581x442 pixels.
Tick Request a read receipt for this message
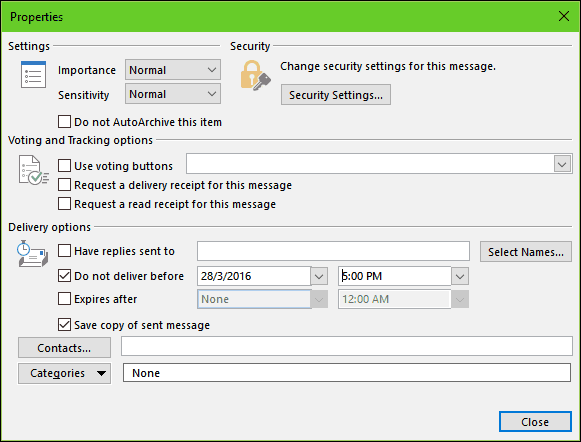pyautogui.click(x=64, y=203)
